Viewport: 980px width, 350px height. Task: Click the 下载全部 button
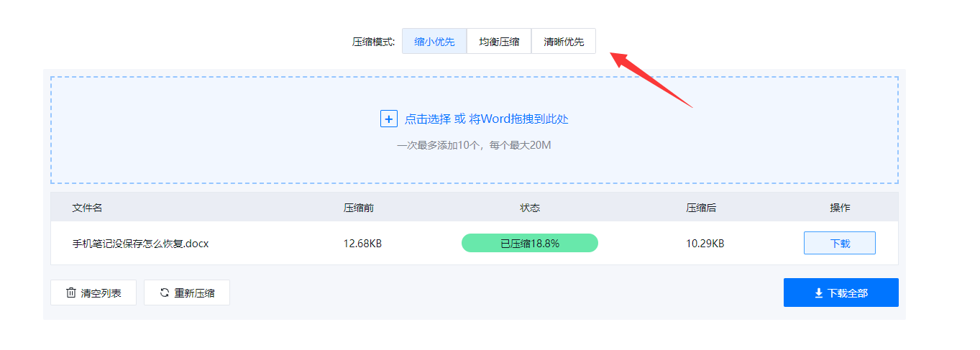[841, 293]
